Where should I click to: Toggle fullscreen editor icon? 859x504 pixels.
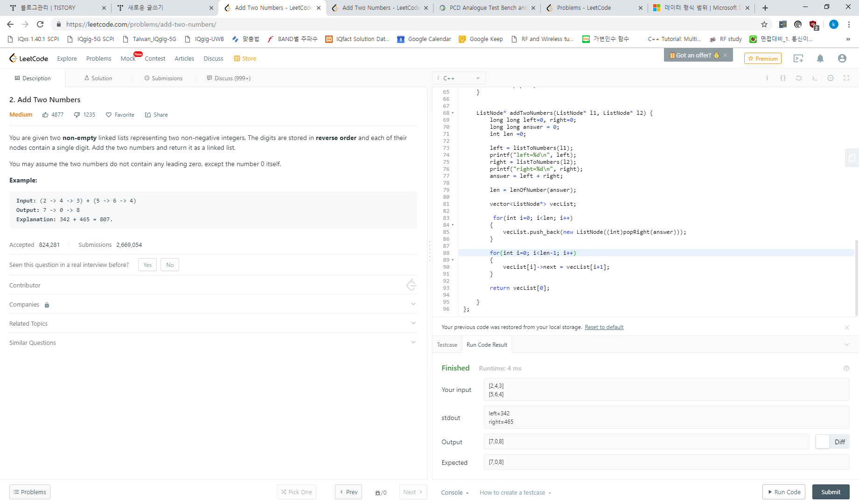[846, 78]
